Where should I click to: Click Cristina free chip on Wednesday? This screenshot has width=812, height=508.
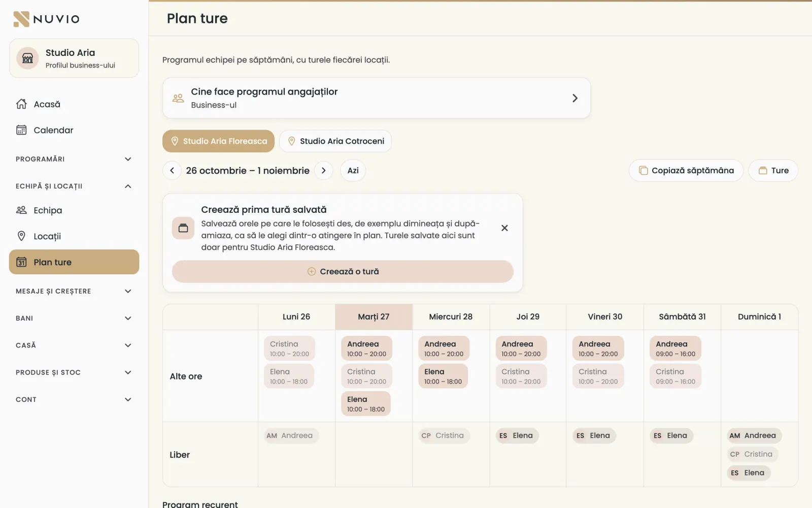coord(444,436)
